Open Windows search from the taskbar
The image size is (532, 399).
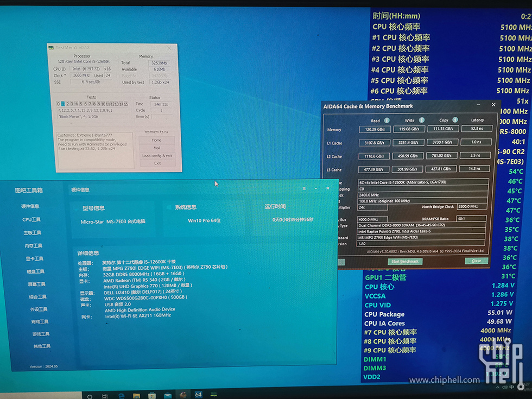click(90, 396)
